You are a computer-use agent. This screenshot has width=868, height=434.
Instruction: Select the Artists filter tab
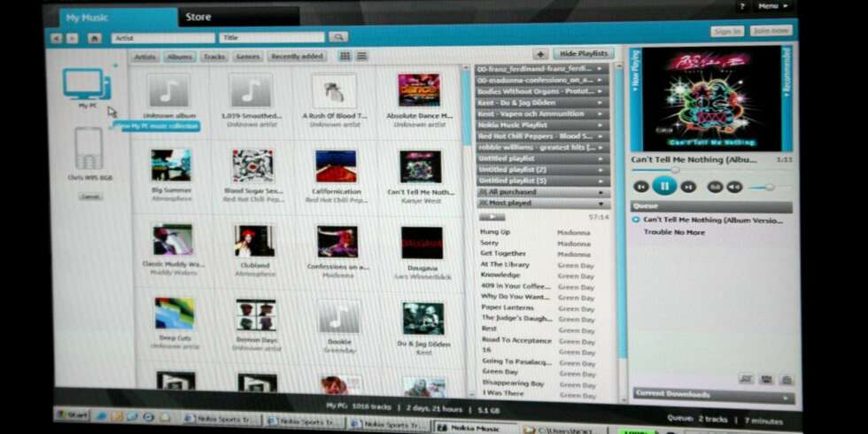coord(145,57)
